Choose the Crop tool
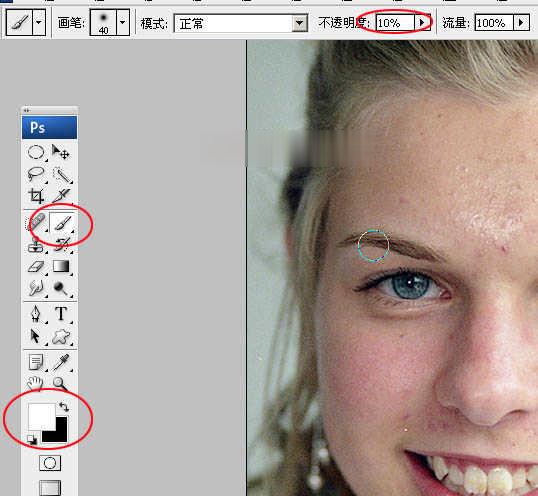The width and height of the screenshot is (538, 496). point(36,196)
